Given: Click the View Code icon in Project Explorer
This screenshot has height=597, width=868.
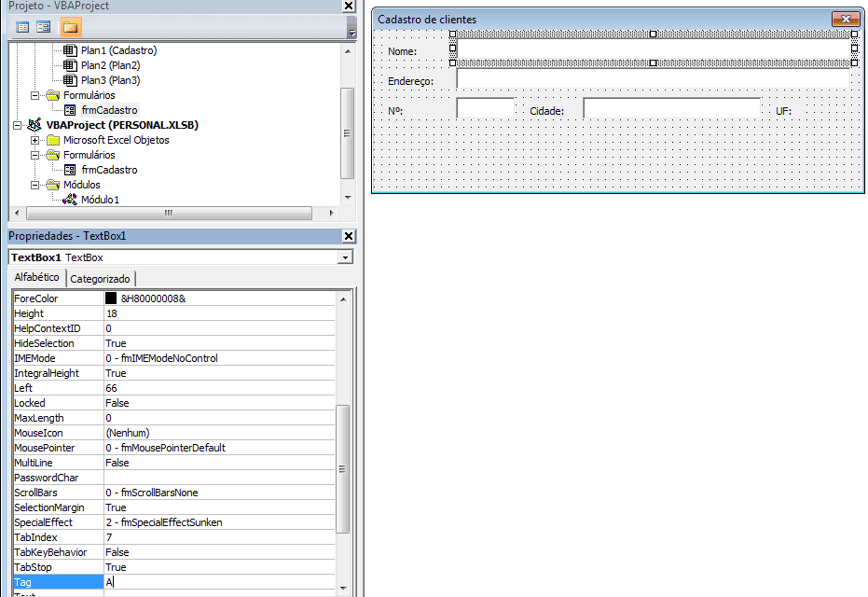Looking at the screenshot, I should click(21, 26).
